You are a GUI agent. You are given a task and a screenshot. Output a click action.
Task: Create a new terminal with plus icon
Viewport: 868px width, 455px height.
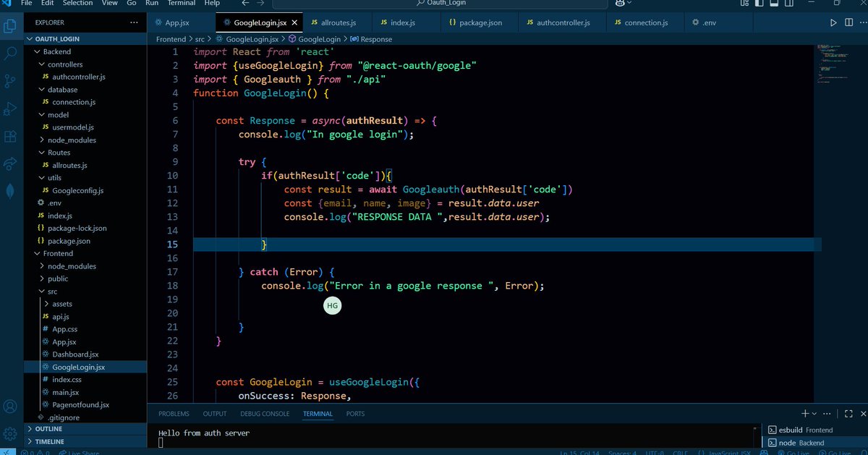[x=804, y=414]
